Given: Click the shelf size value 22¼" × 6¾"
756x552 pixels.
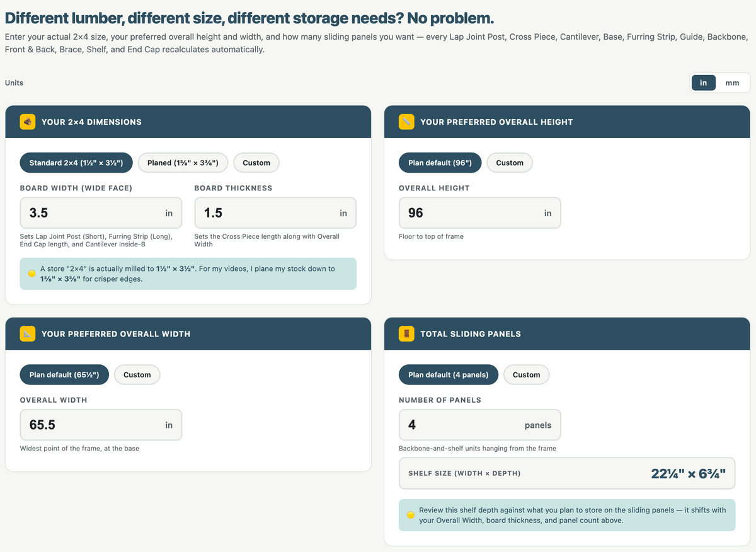Looking at the screenshot, I should click(x=688, y=473).
